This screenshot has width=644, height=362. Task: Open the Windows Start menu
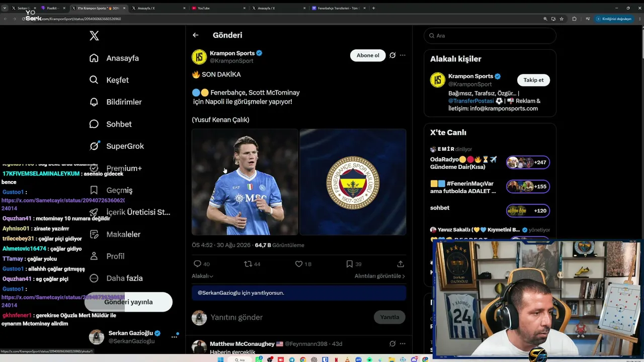pyautogui.click(x=220, y=359)
